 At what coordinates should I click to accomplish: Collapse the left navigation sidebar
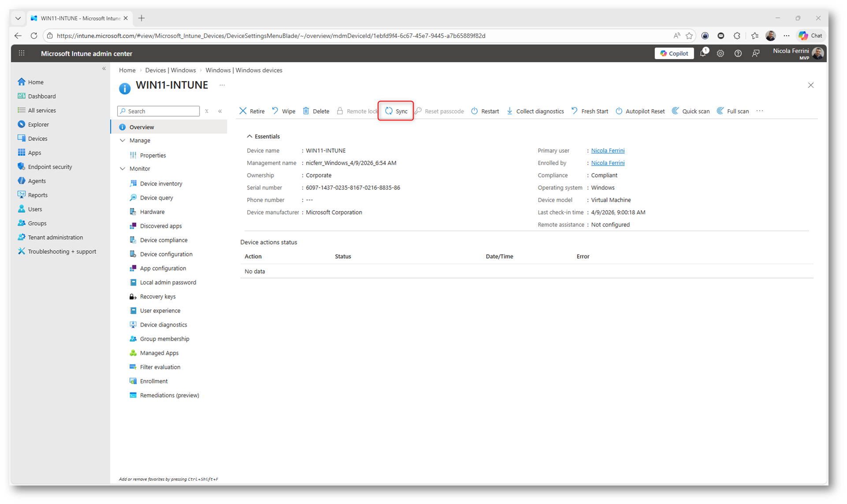click(x=104, y=68)
